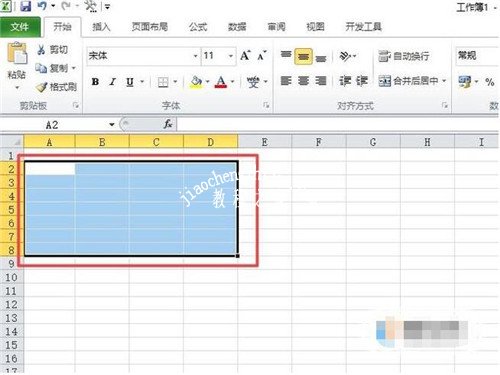Open the 文件 menu tab
Viewport: 500px width, 375px height.
[20, 27]
